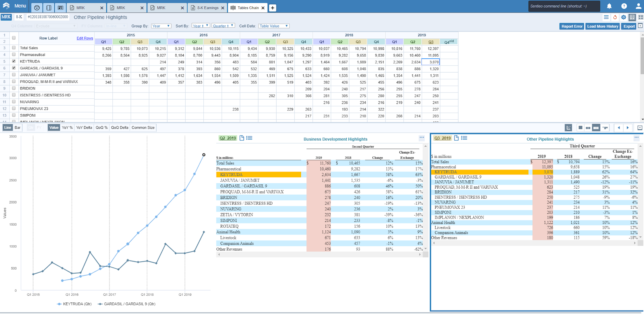
Task: Open the user profile icon
Action: [638, 6]
